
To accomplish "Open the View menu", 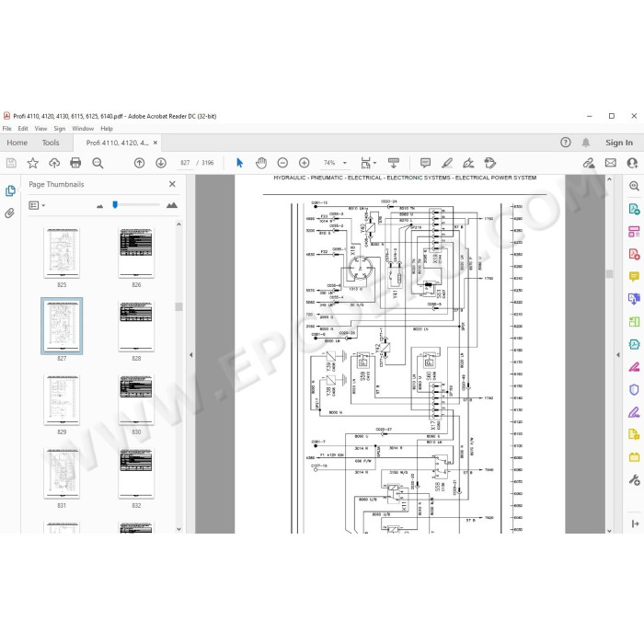I will tap(40, 129).
